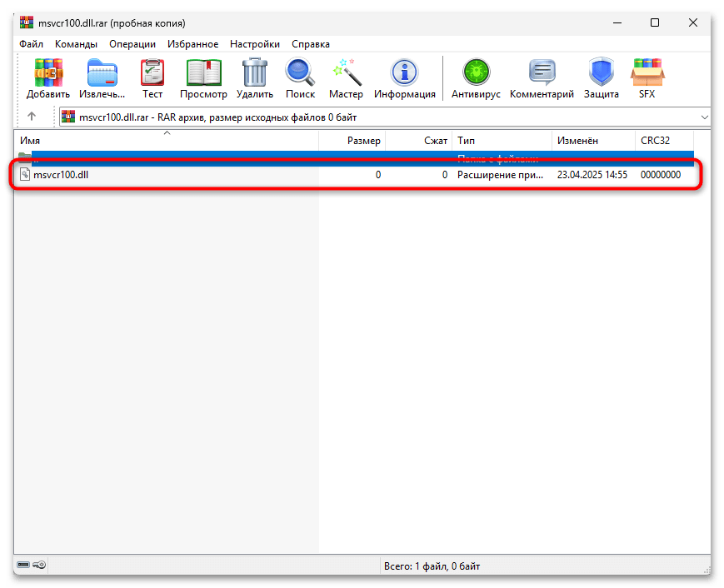
Task: Click the 00000000 CRC32 value
Action: [x=661, y=174]
